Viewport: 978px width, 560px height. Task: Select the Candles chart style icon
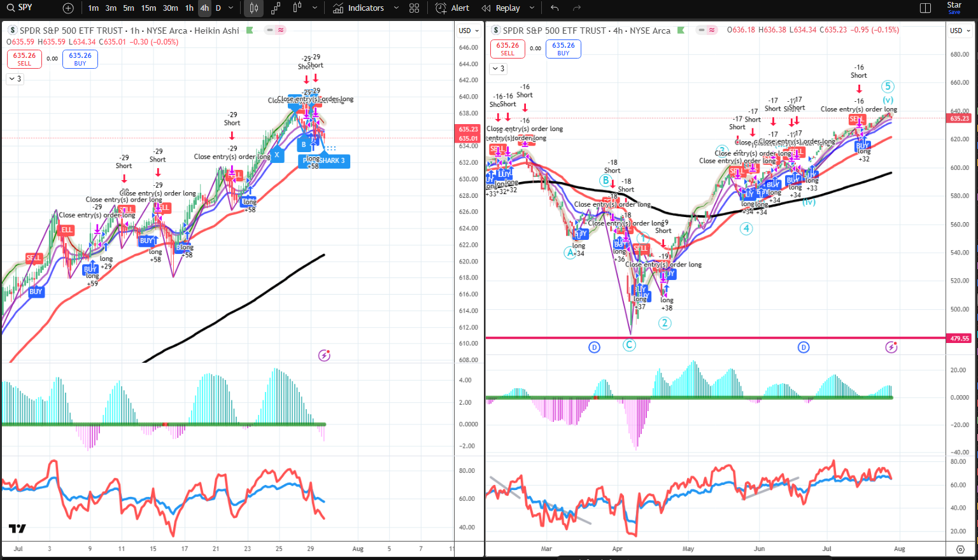(254, 8)
